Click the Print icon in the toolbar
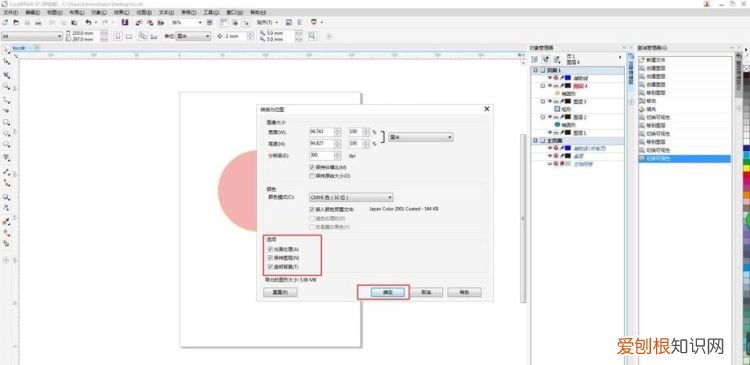The image size is (750, 365). coord(38,22)
